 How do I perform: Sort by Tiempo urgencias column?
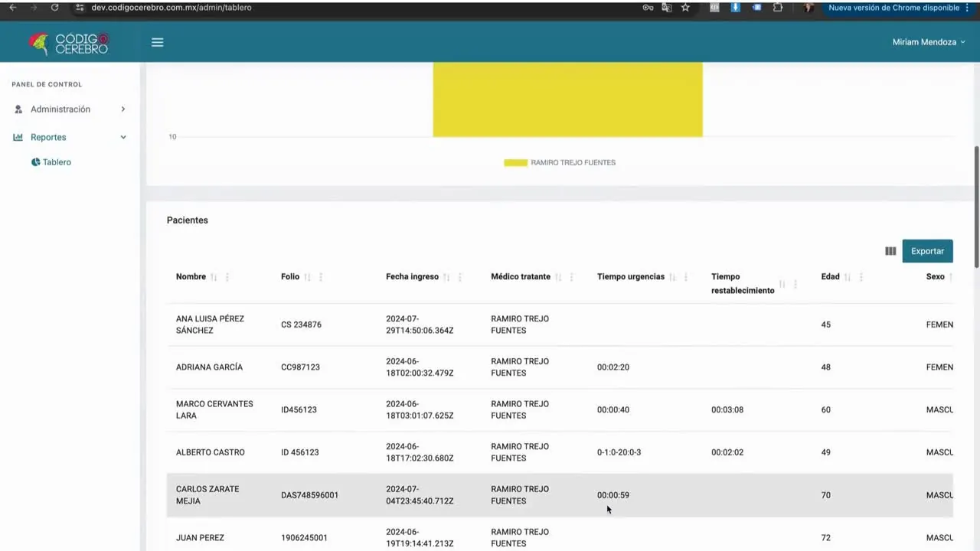672,277
